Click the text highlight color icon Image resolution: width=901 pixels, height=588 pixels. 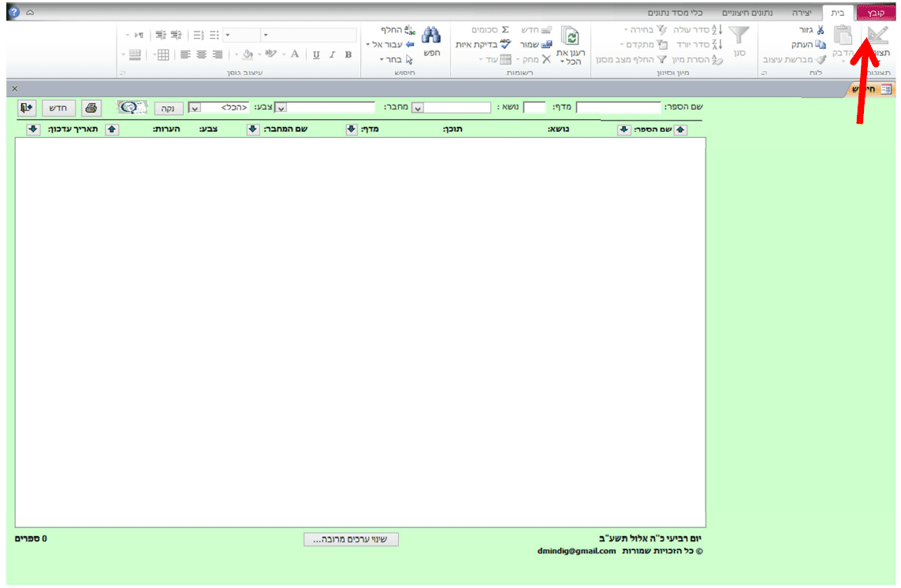(270, 54)
